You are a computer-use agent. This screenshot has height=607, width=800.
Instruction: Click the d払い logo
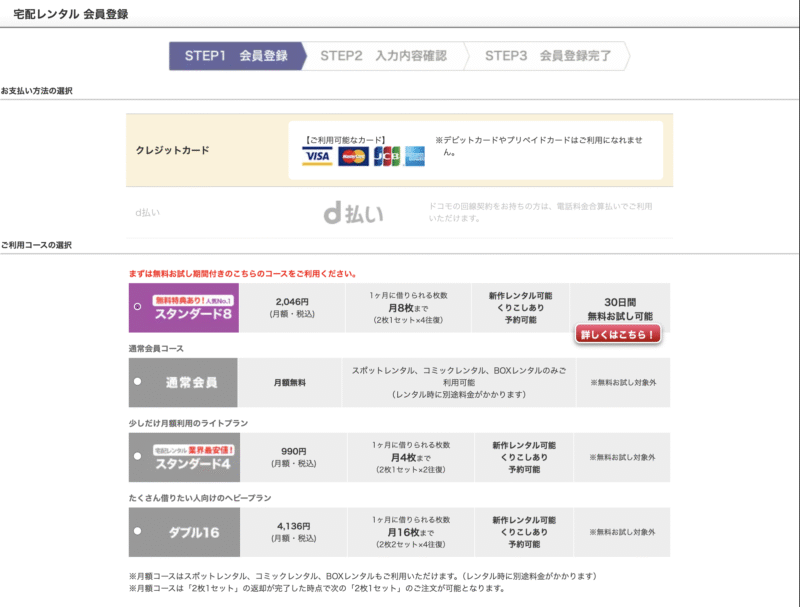(x=353, y=213)
